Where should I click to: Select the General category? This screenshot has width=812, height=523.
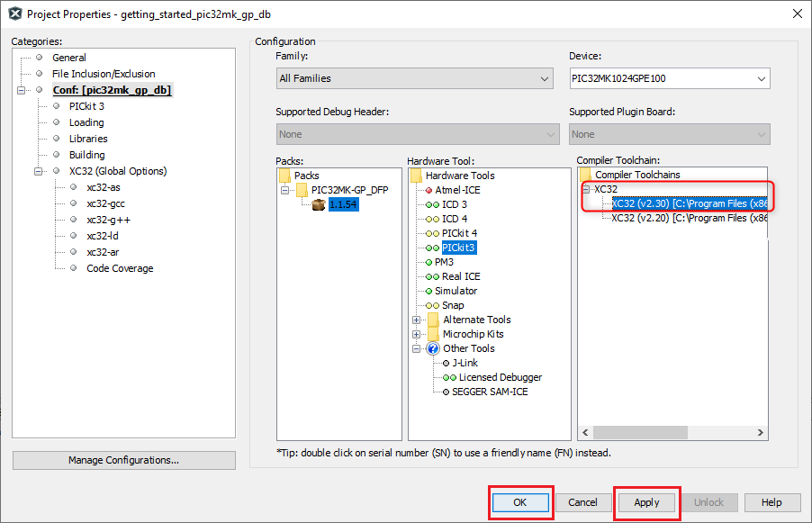point(68,58)
